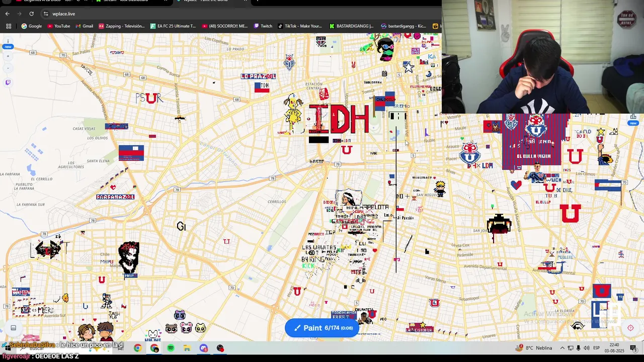Click the SANTA ELENA map label
The image size is (644, 362).
[98, 161]
